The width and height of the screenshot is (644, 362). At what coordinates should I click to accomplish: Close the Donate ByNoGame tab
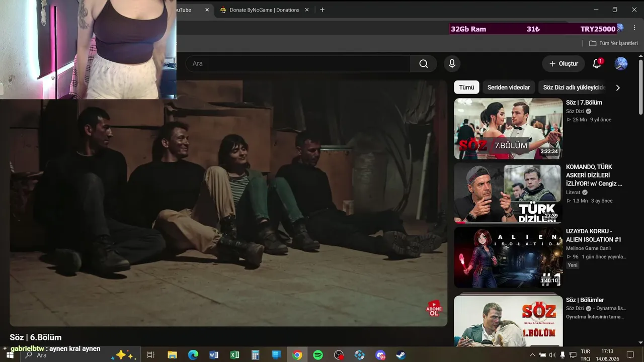307,10
